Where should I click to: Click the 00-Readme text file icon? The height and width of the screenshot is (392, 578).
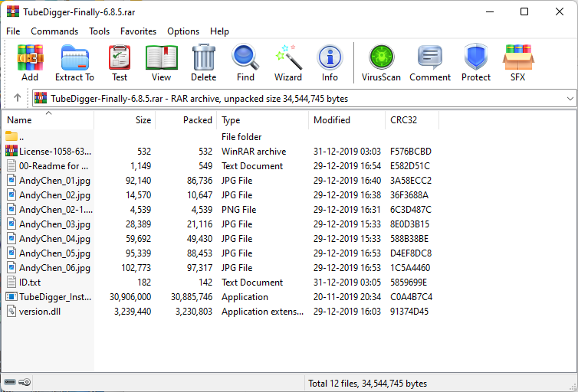click(x=11, y=165)
